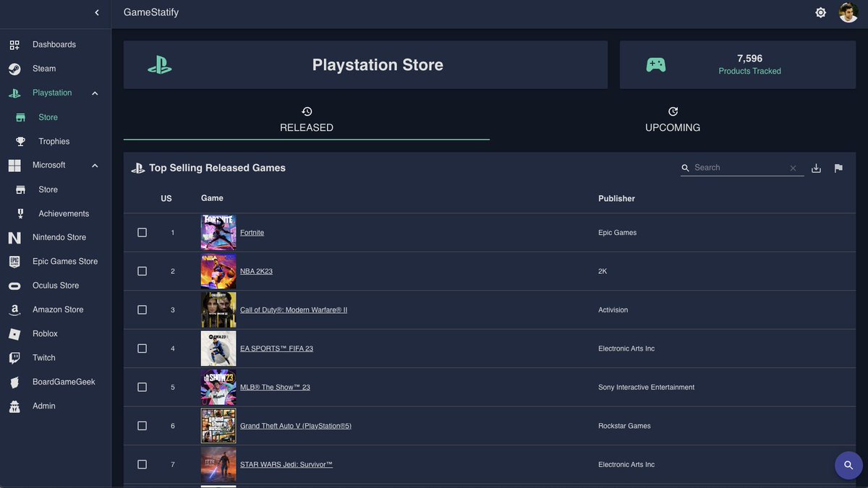
Task: Tick the MLB The Show 23 checkbox
Action: [142, 388]
